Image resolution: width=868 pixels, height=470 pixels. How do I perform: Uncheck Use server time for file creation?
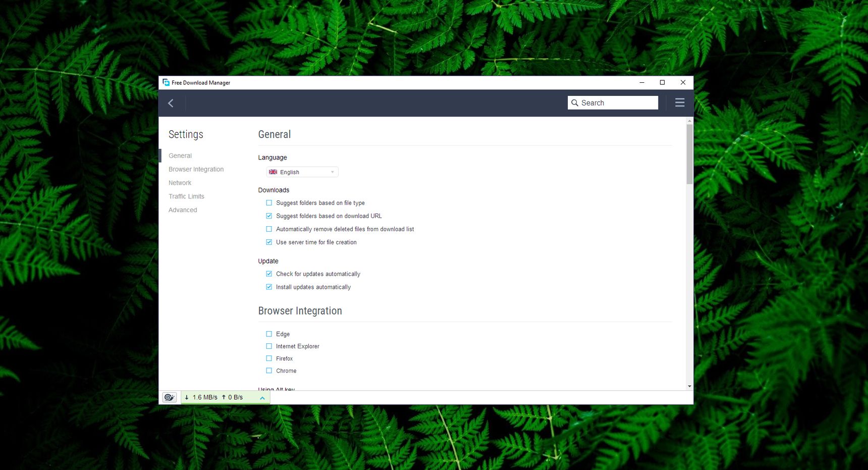click(269, 242)
